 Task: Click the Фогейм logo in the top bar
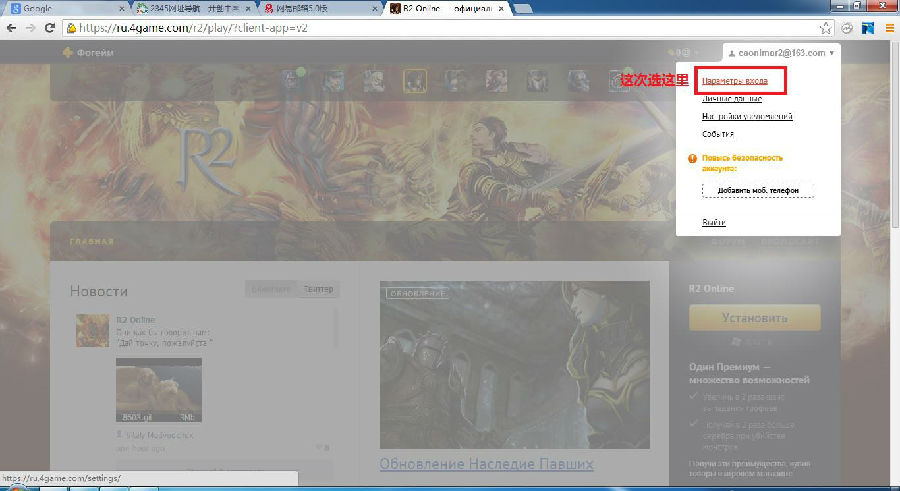(88, 52)
